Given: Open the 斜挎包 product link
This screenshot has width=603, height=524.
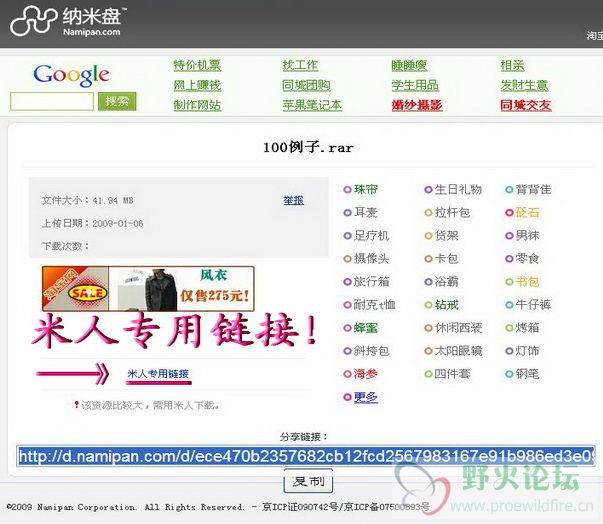Looking at the screenshot, I should pyautogui.click(x=371, y=351).
